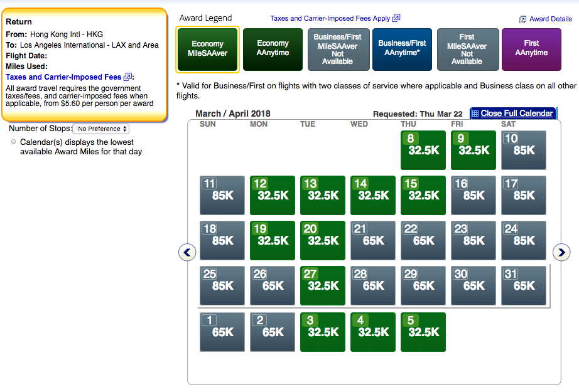Viewport: 579px width, 392px height.
Task: Choose April 3 at 32.5K miles
Action: pos(322,332)
